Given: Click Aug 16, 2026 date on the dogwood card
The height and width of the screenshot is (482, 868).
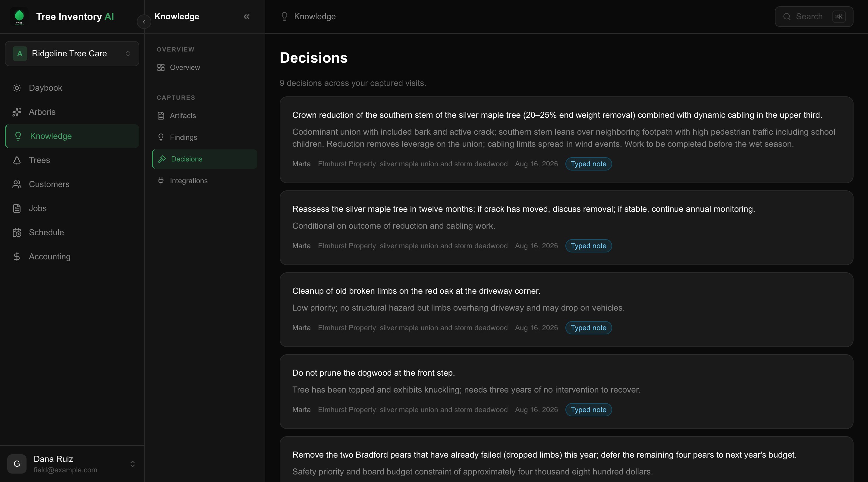Looking at the screenshot, I should (x=536, y=410).
